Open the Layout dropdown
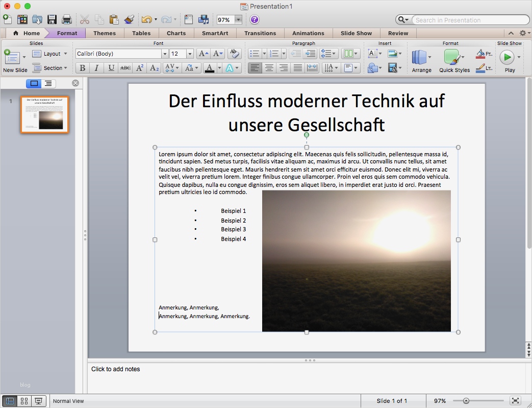Viewport: 532px width, 408px height. [50, 53]
